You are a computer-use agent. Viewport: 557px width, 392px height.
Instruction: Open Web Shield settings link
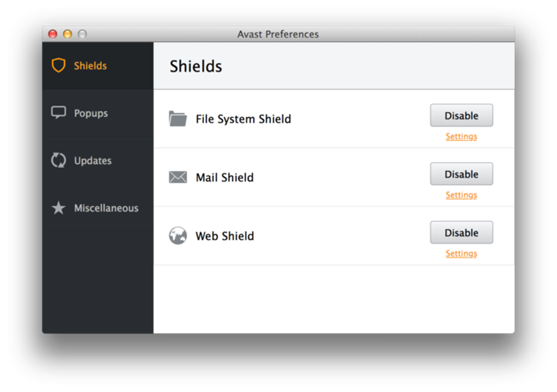tap(461, 253)
